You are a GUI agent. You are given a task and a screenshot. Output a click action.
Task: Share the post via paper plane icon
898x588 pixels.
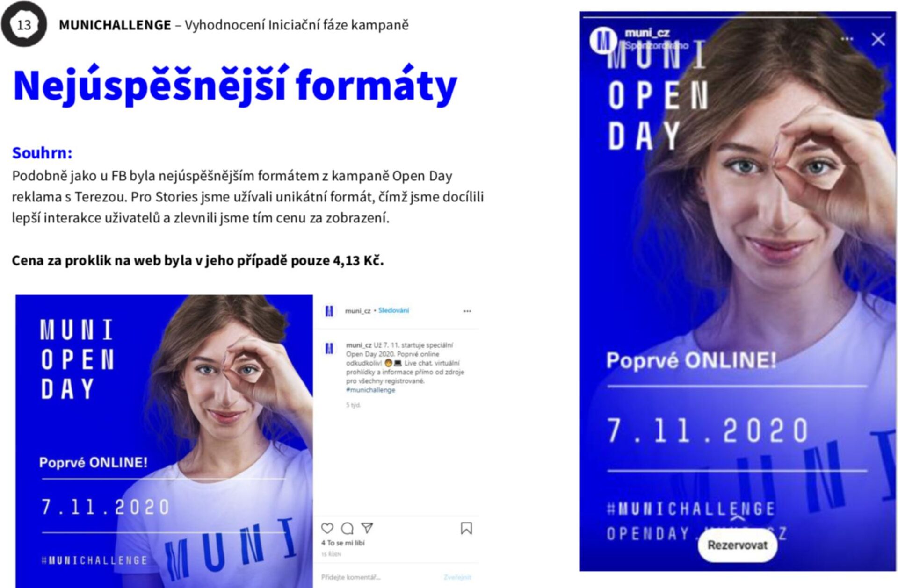coord(367,528)
